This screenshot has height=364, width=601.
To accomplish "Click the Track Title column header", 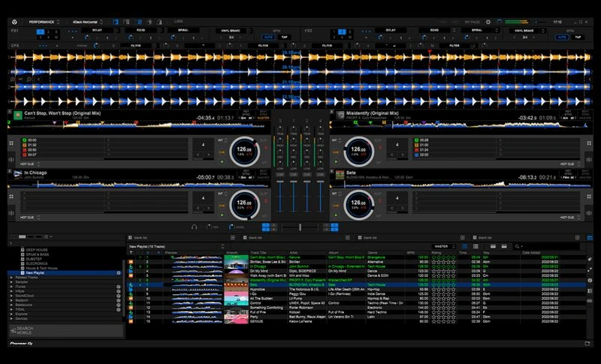I will point(268,253).
